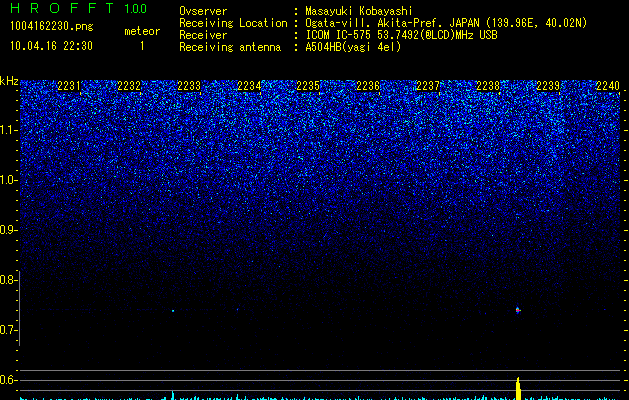Click the Receiver label
The height and width of the screenshot is (400, 629).
tap(203, 35)
